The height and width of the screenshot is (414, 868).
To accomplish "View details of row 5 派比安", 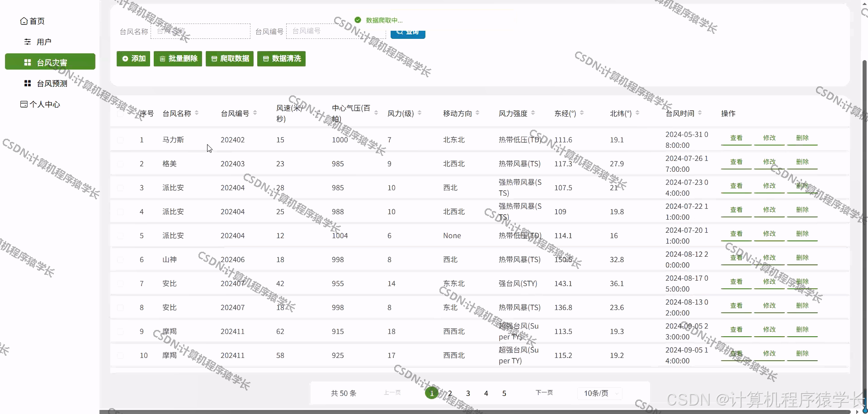I will pos(736,234).
